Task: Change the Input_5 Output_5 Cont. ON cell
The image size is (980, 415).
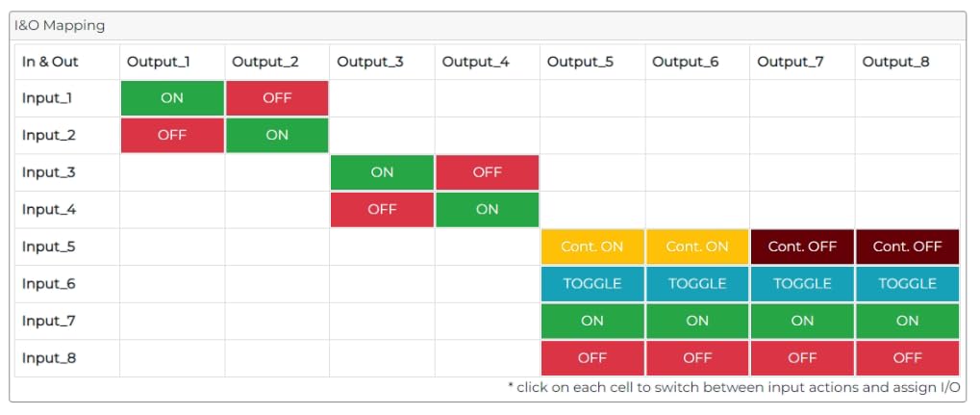Action: 591,246
